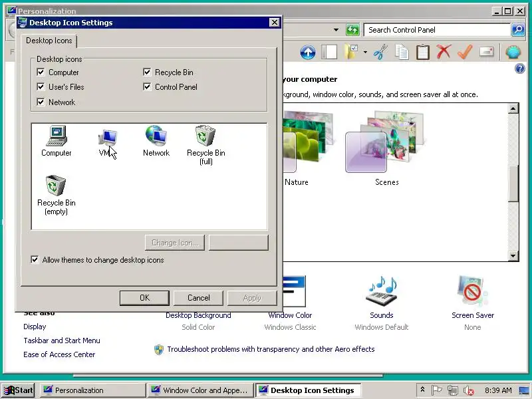Viewport: 532px width, 399px height.
Task: Open the Screen Saver icon
Action: [473, 291]
